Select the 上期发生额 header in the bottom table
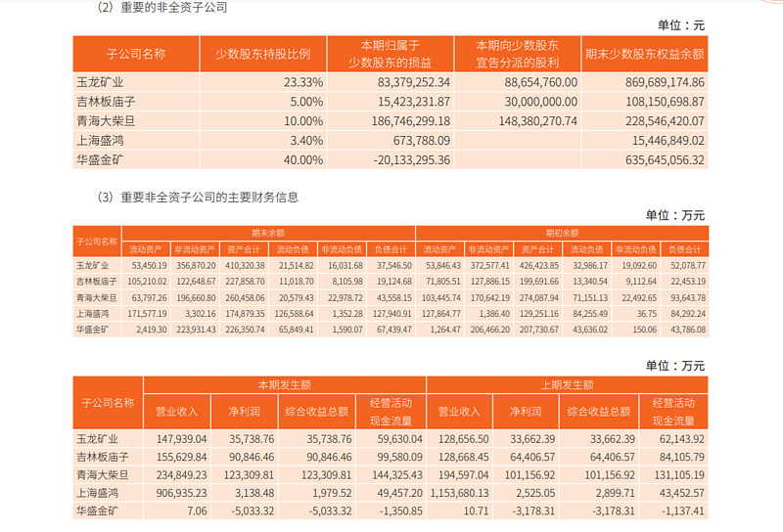 pos(568,384)
